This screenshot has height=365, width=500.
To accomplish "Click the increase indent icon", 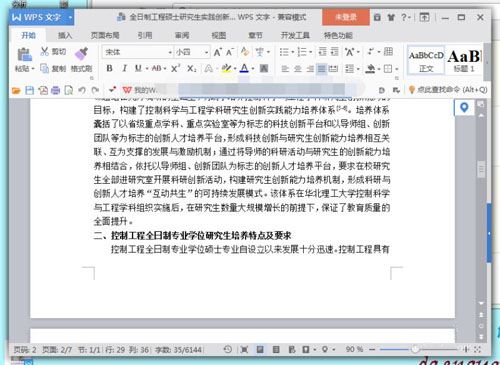I will tap(334, 52).
